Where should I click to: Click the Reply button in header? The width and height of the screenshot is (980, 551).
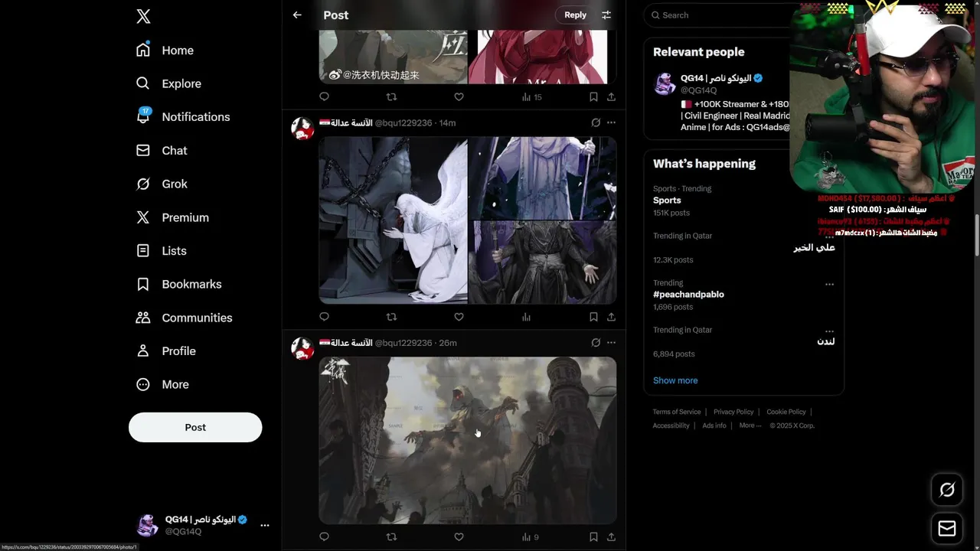tap(575, 15)
